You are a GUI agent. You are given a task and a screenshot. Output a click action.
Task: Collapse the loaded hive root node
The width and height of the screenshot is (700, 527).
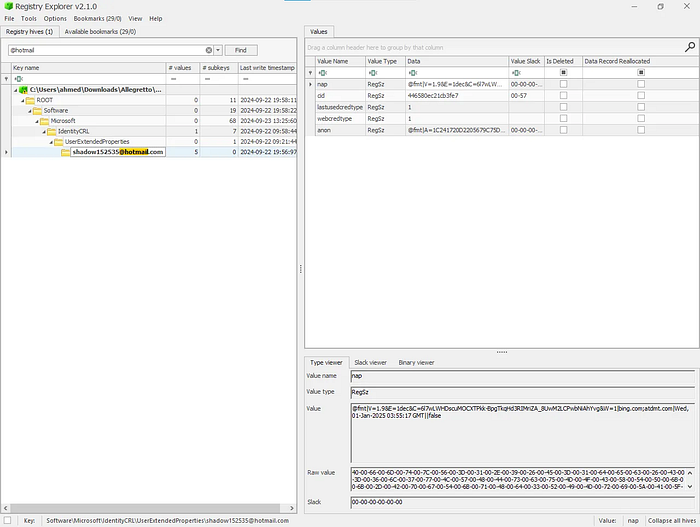pos(15,90)
